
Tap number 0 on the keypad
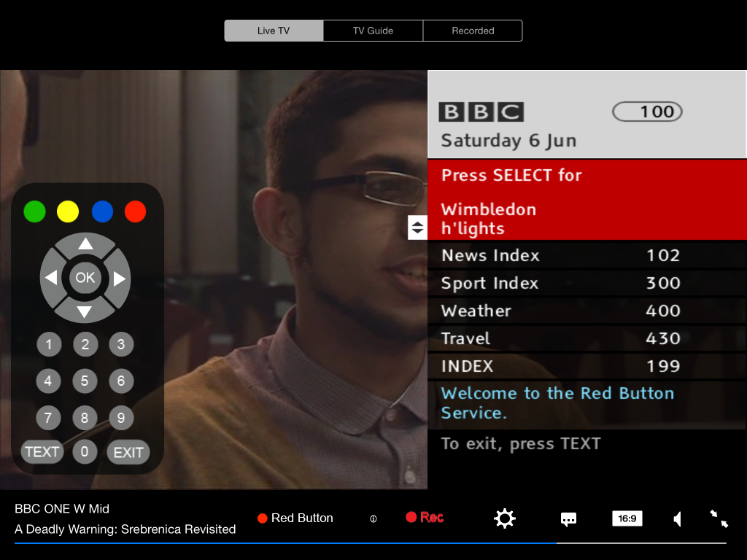(85, 451)
